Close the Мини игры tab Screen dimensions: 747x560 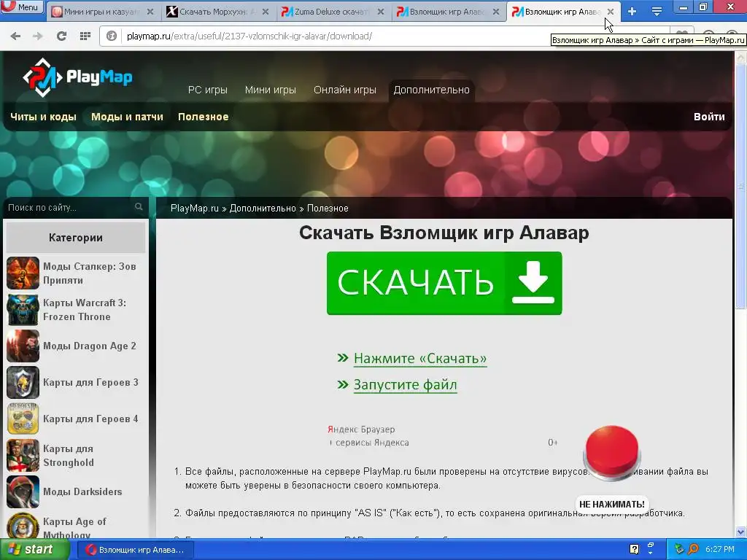[150, 12]
